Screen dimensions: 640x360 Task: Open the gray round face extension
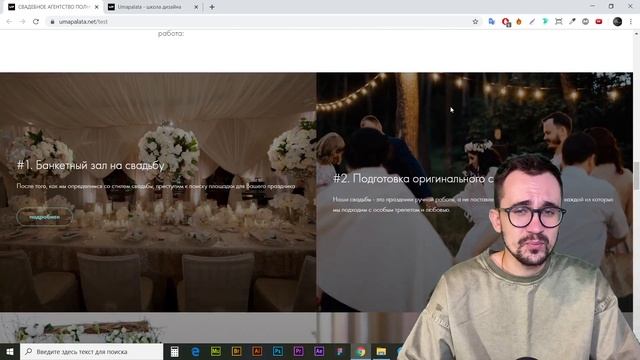pyautogui.click(x=585, y=22)
